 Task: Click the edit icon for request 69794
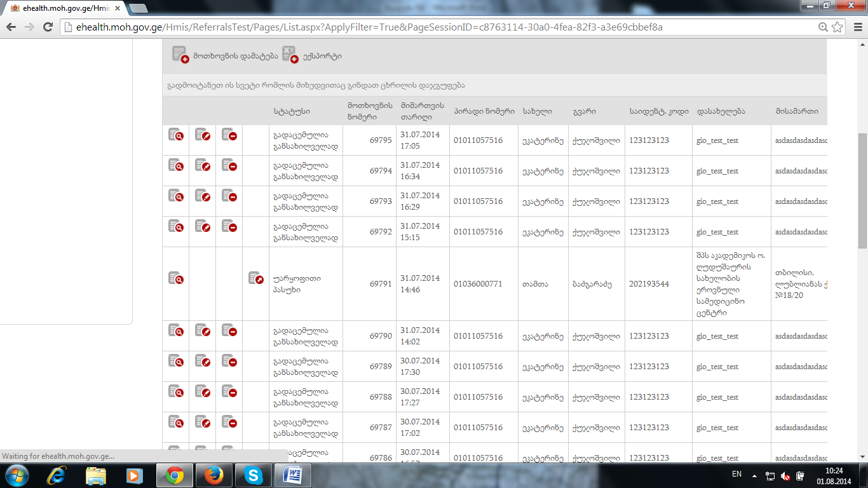click(203, 165)
